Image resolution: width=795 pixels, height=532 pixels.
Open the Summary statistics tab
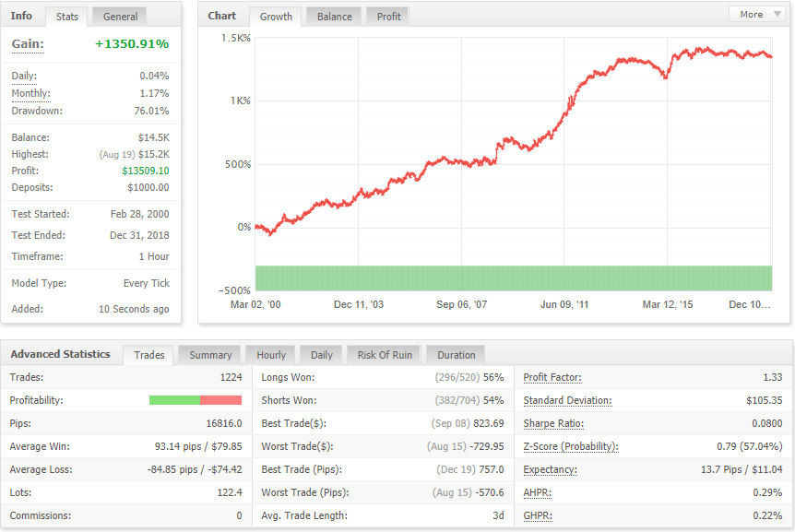pyautogui.click(x=210, y=355)
